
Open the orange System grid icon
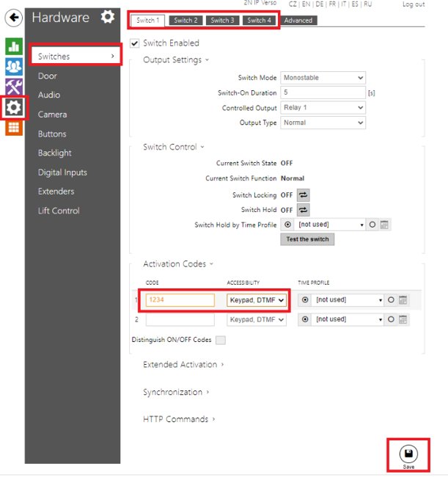[14, 128]
